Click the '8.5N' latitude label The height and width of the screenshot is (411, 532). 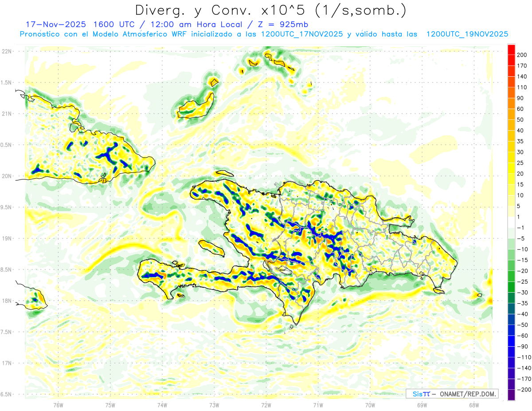coord(7,270)
